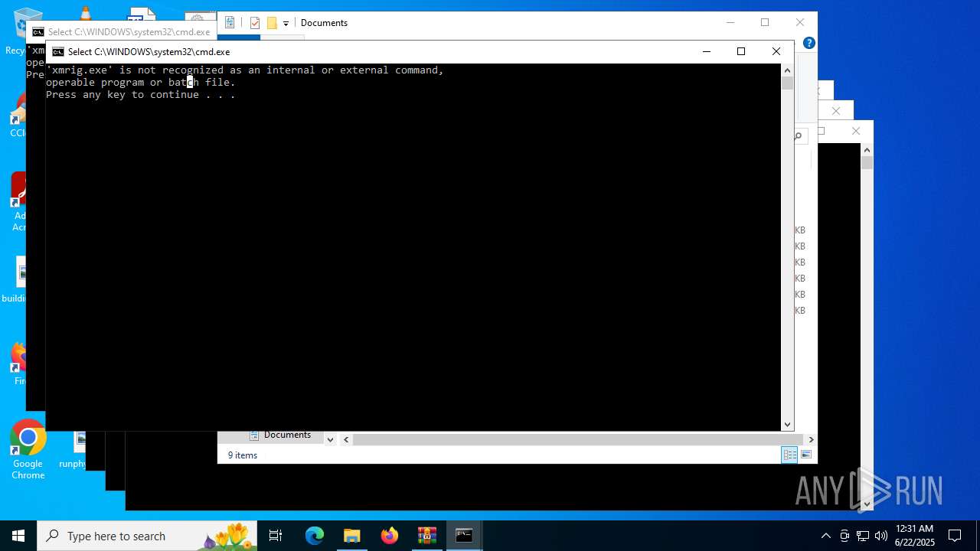Open WinRAR from taskbar
The height and width of the screenshot is (551, 980).
click(427, 536)
